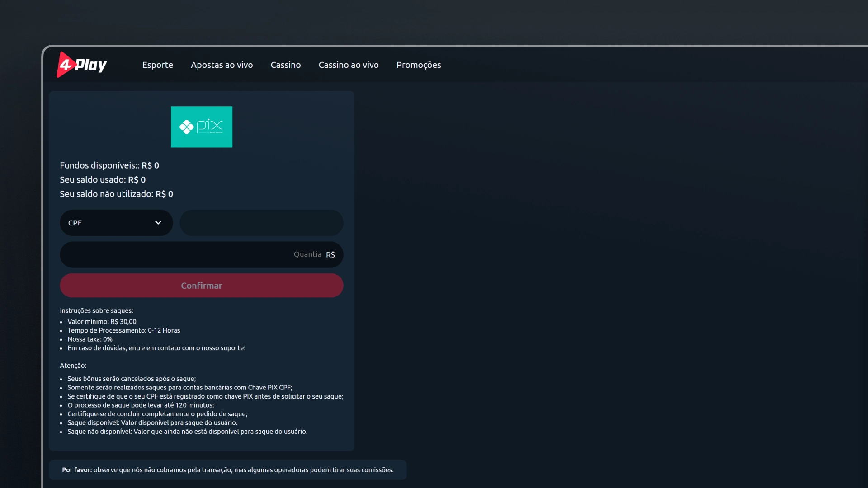This screenshot has width=868, height=488.
Task: Open the Cassino page
Action: pos(285,65)
